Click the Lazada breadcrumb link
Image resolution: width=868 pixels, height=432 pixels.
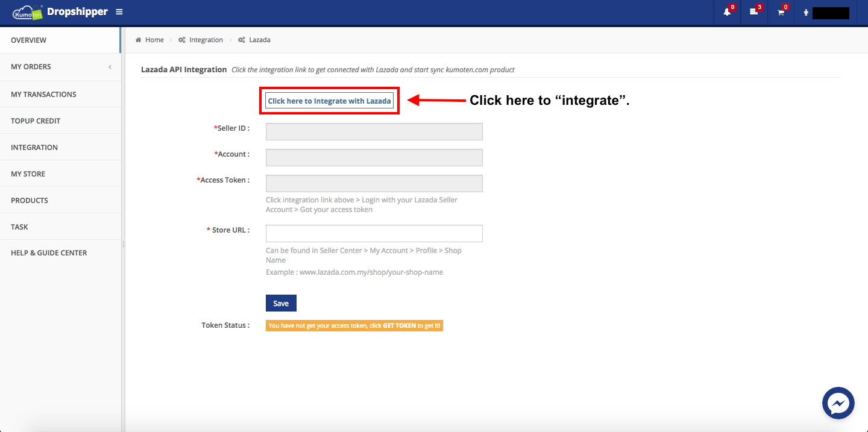pyautogui.click(x=260, y=40)
